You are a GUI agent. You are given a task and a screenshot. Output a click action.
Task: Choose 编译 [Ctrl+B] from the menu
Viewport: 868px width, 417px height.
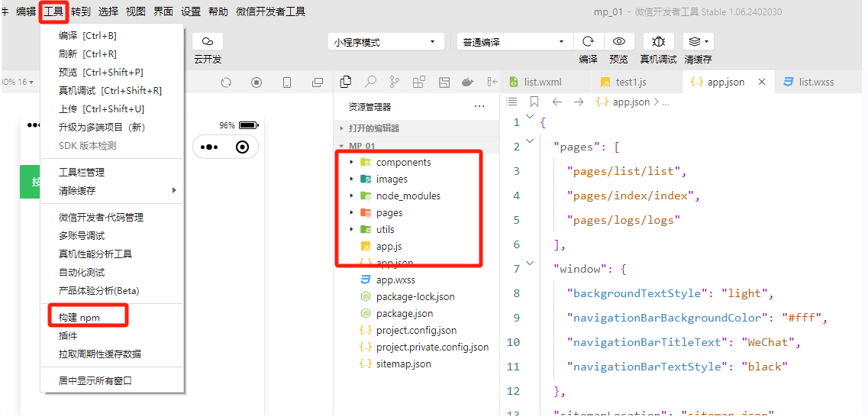[111, 36]
